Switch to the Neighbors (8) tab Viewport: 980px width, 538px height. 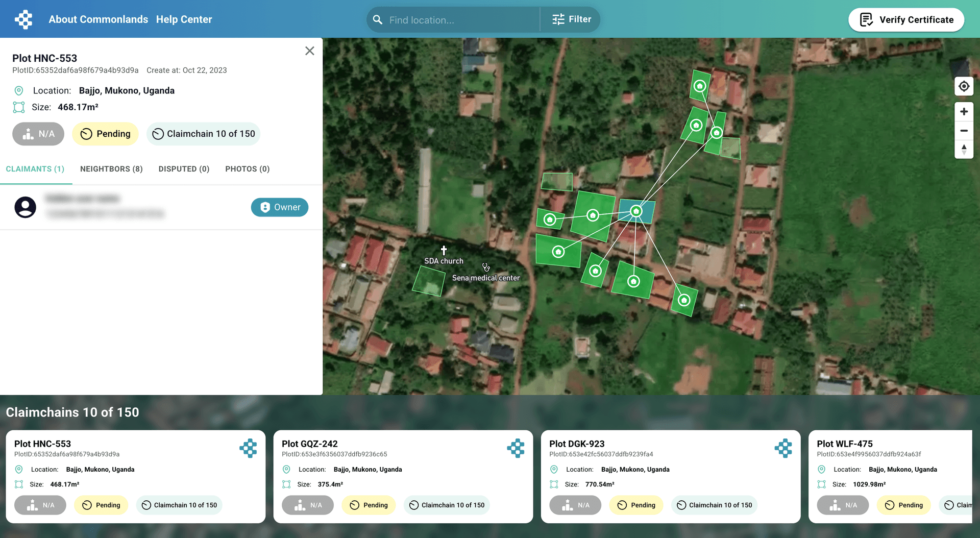tap(111, 169)
